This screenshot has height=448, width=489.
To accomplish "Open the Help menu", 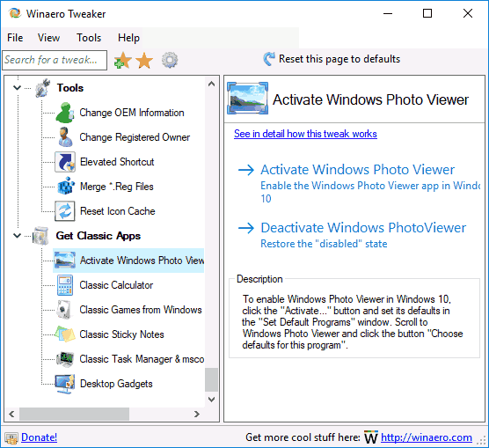I will click(128, 38).
